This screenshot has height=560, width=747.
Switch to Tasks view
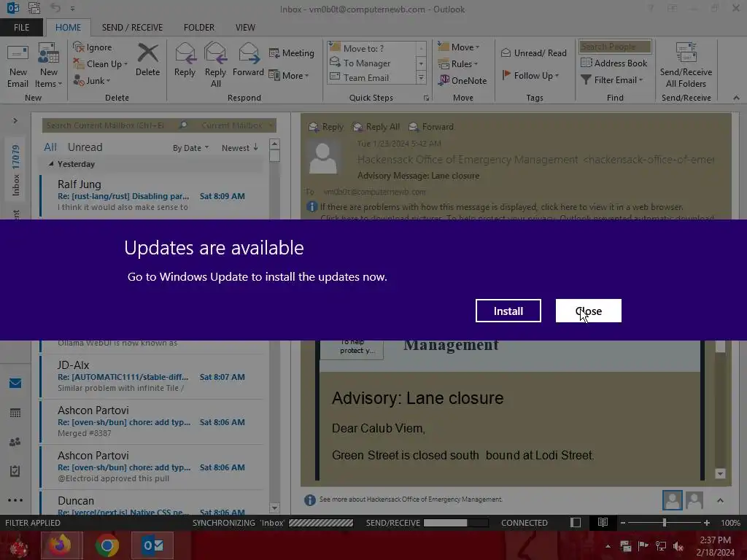[x=15, y=471]
